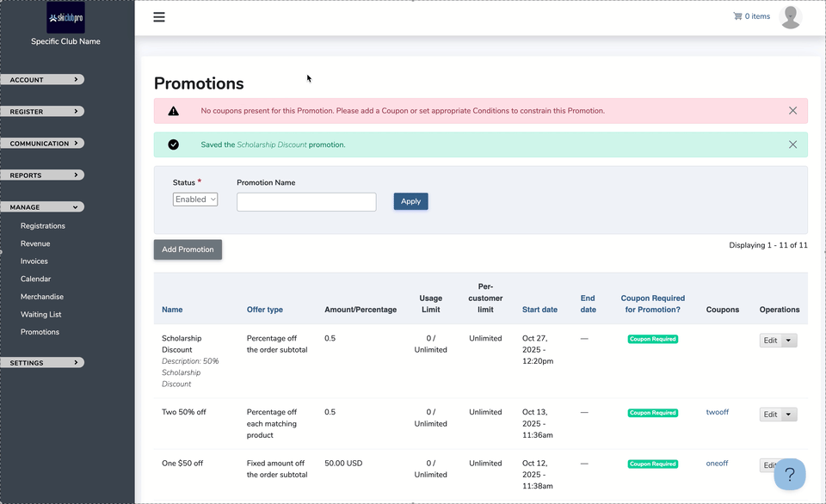826x504 pixels.
Task: Open Two 50% off operations dropdown arrow
Action: (x=789, y=415)
